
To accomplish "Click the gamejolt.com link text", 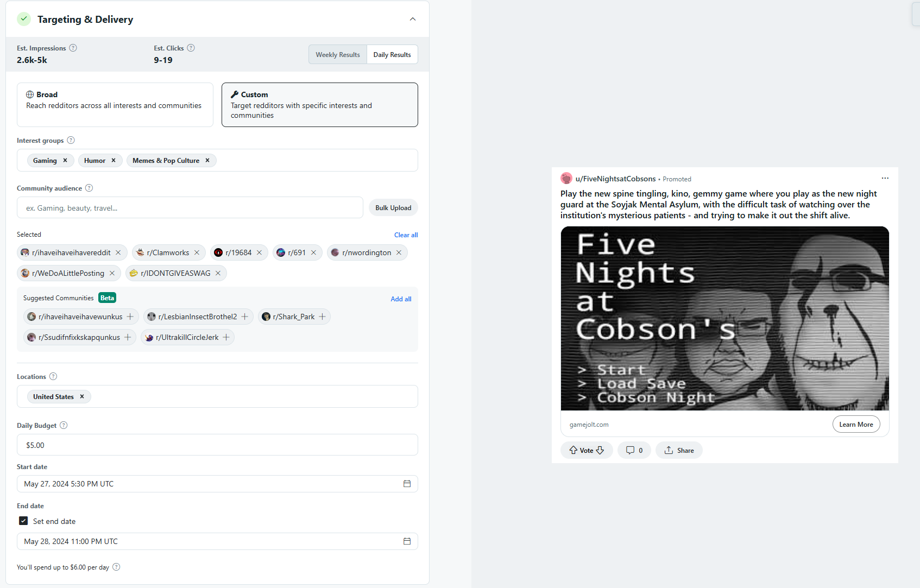I will click(589, 425).
